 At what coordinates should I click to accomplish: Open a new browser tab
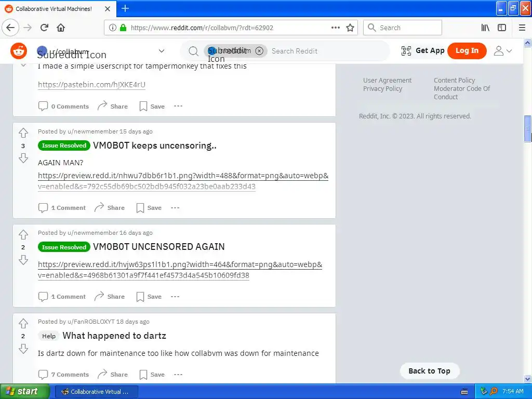[125, 8]
